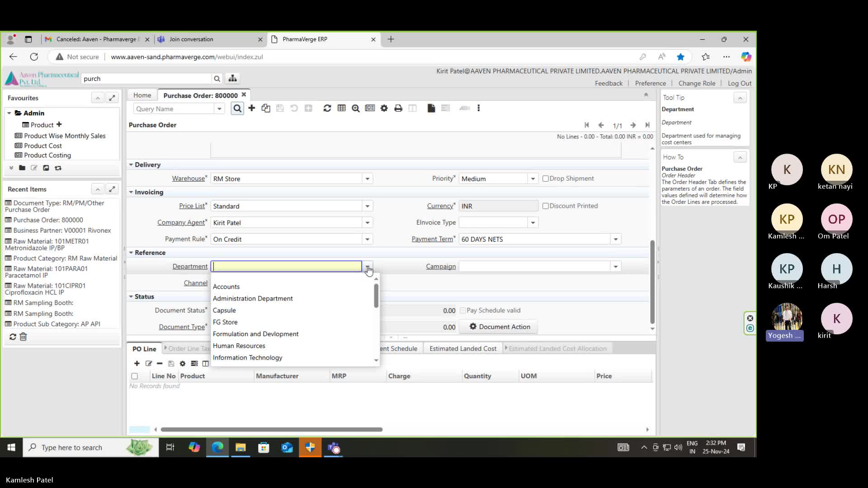Open the Estimated Landed Cost tab
The width and height of the screenshot is (868, 488).
463,349
